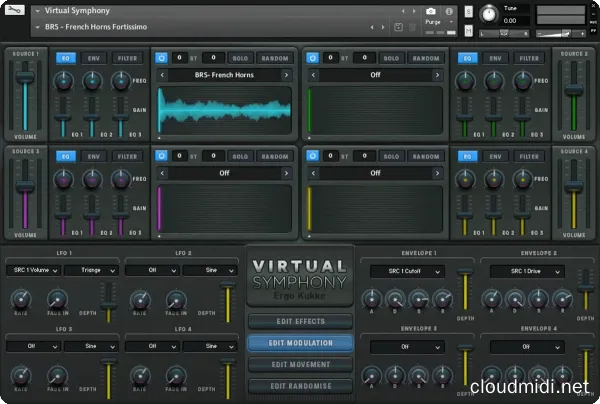Click previous sample arrow in Source 3 slot
Image resolution: width=600 pixels, height=404 pixels.
tap(162, 173)
